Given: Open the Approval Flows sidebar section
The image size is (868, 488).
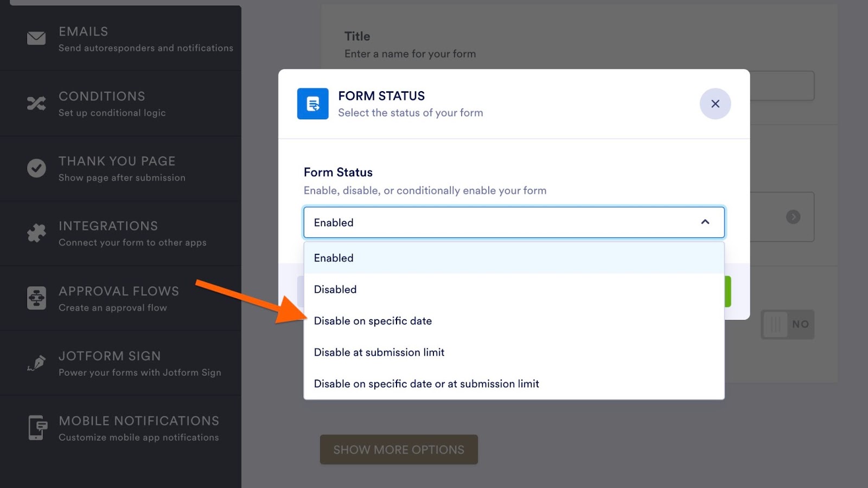Looking at the screenshot, I should pos(119,298).
